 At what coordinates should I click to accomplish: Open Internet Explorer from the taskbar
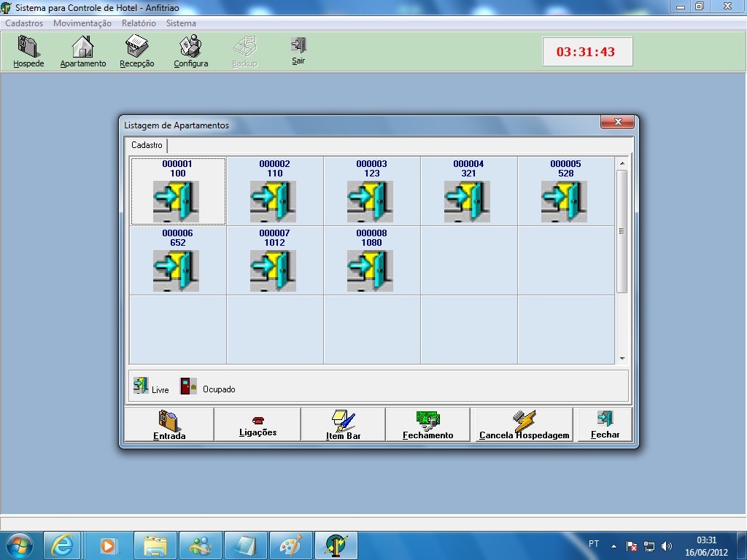coord(62,545)
